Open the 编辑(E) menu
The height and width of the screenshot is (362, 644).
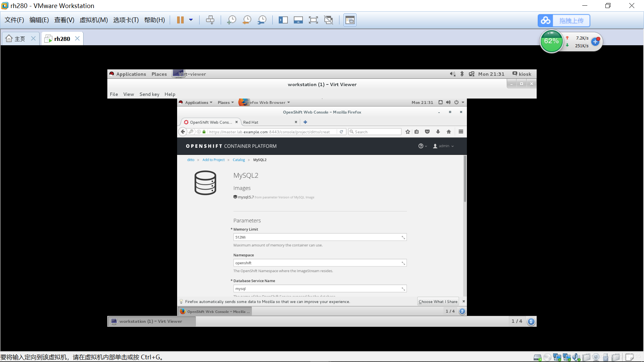tap(39, 20)
